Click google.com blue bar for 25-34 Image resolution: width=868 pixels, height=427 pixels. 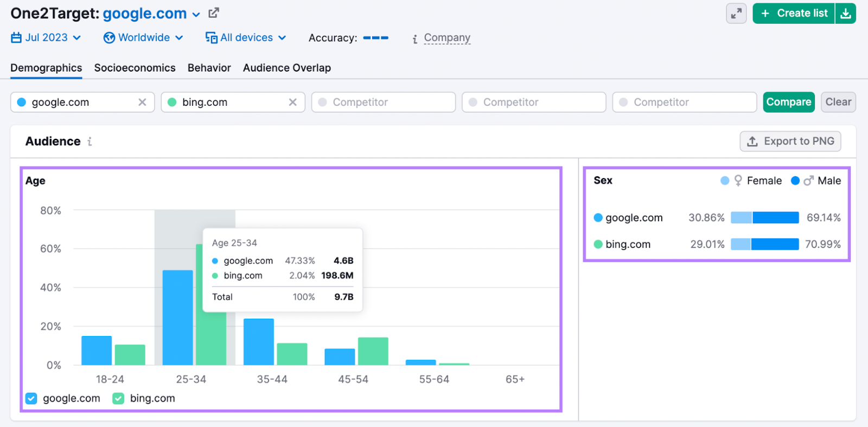coord(178,318)
